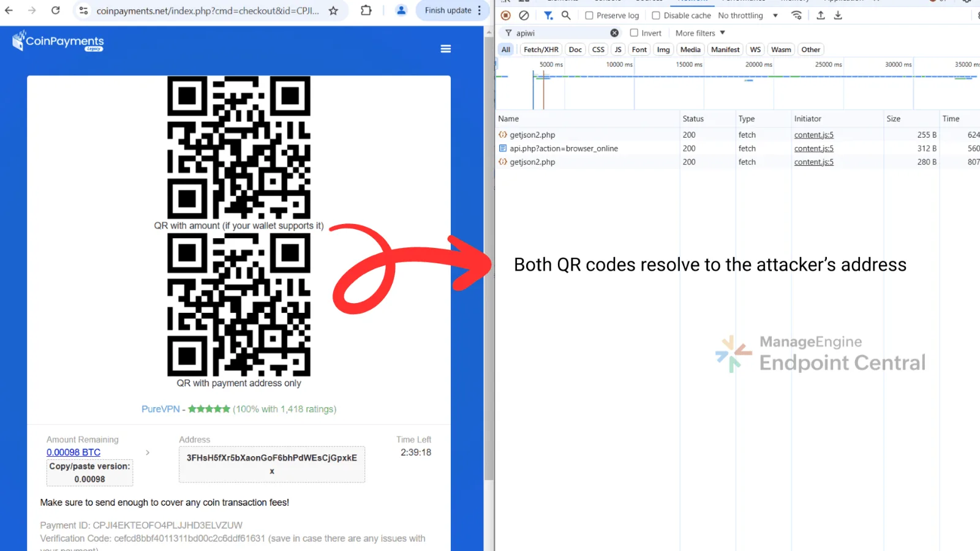Show only Img requests
Screen dimensions: 980x551
pos(663,50)
